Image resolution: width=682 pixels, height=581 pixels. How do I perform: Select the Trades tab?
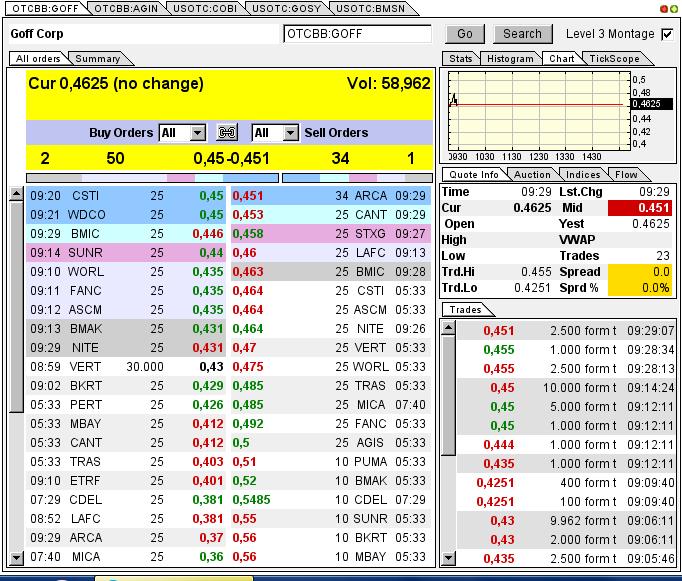[x=465, y=310]
